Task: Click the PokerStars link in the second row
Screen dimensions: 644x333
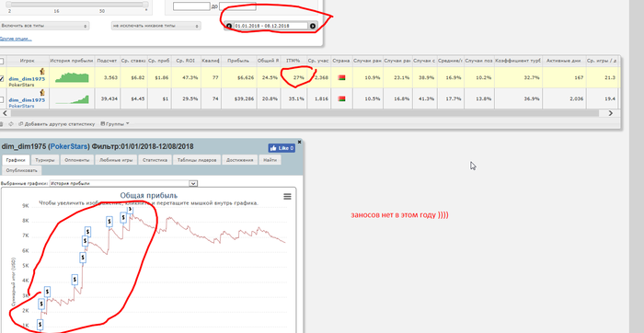Action: click(x=20, y=106)
